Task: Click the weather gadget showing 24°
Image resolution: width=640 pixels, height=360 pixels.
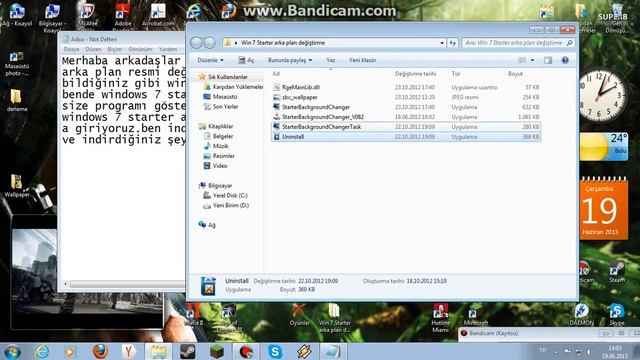Action: pos(603,146)
